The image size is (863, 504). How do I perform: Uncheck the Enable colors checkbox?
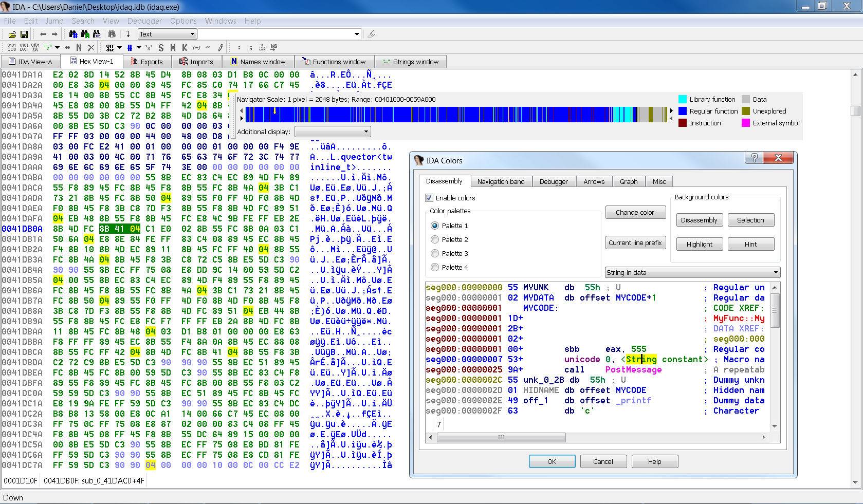pyautogui.click(x=429, y=198)
